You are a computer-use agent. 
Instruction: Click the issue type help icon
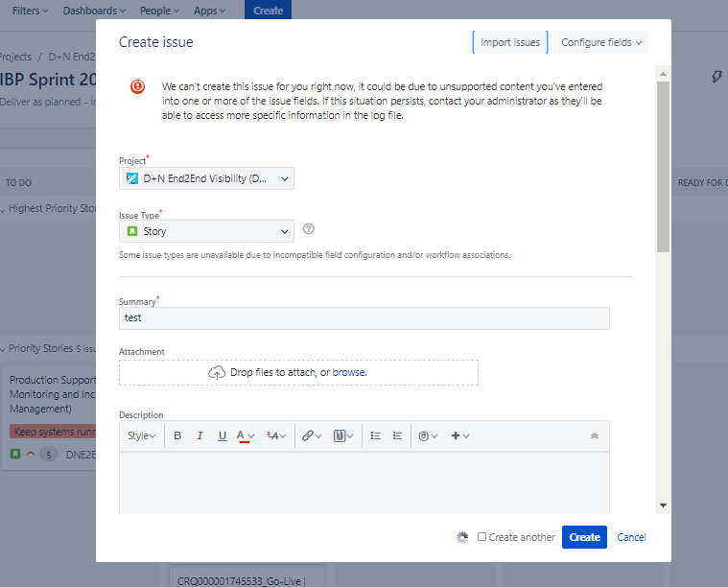click(x=308, y=229)
